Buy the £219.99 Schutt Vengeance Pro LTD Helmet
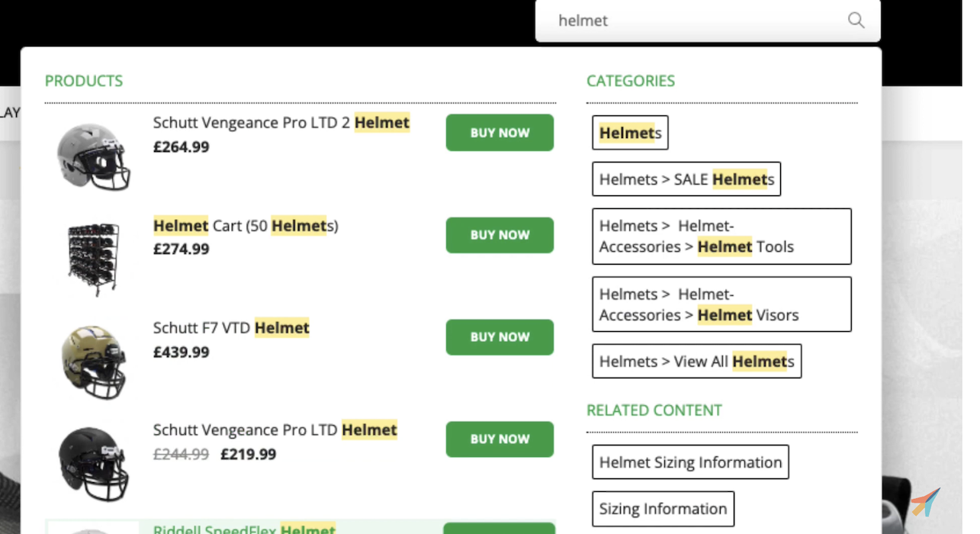 500,439
